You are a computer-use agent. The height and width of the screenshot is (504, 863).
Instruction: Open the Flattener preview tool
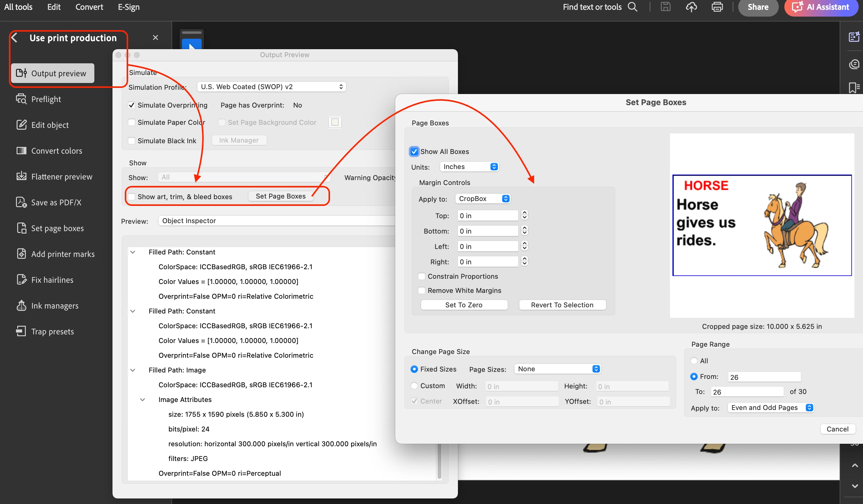pyautogui.click(x=62, y=177)
